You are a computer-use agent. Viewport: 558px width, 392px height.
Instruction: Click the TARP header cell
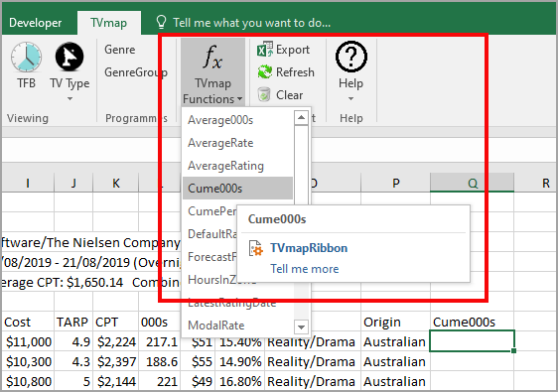click(73, 322)
